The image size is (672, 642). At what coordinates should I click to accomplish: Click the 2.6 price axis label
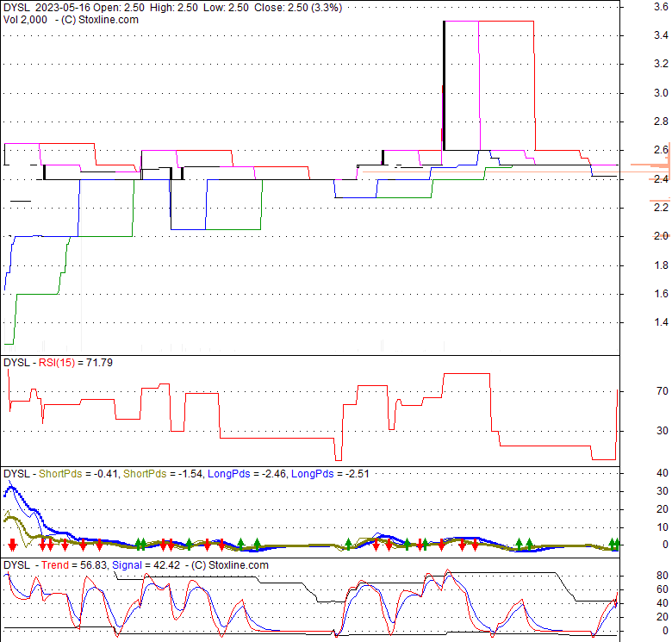tap(661, 150)
